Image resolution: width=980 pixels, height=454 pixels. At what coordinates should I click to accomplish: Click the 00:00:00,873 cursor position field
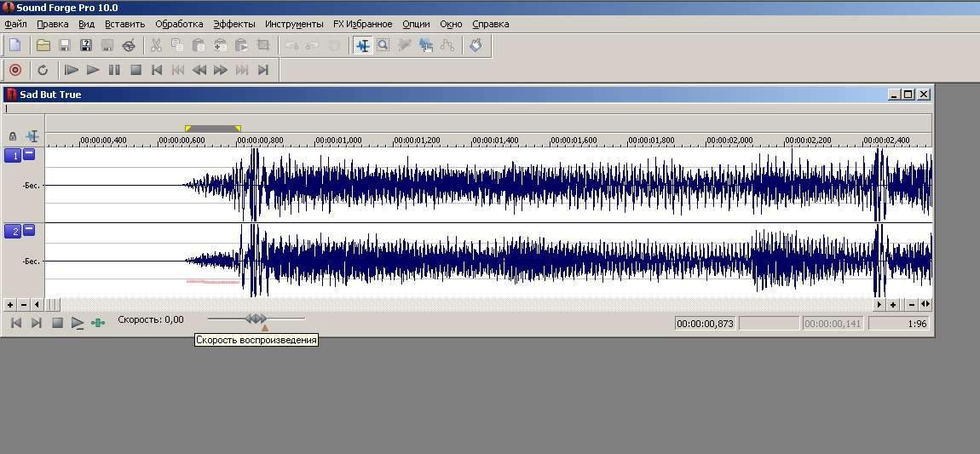(706, 324)
